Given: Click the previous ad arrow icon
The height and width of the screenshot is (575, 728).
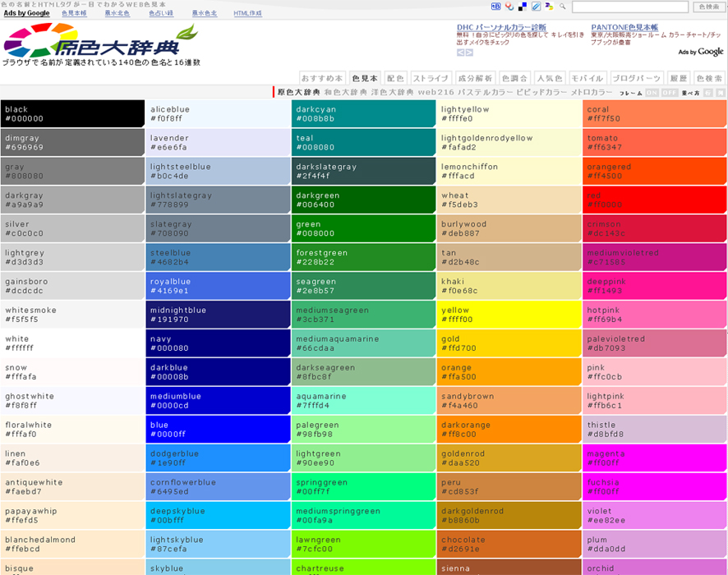Looking at the screenshot, I should pyautogui.click(x=461, y=53).
